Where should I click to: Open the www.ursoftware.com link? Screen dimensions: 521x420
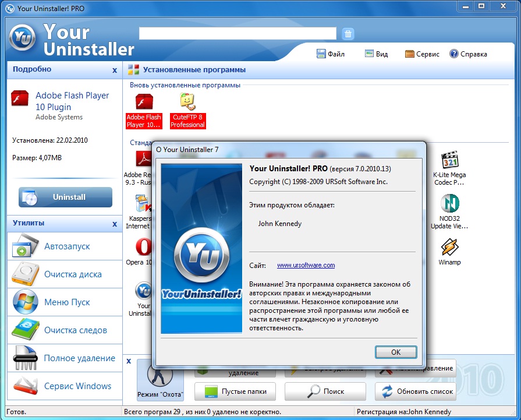[306, 266]
